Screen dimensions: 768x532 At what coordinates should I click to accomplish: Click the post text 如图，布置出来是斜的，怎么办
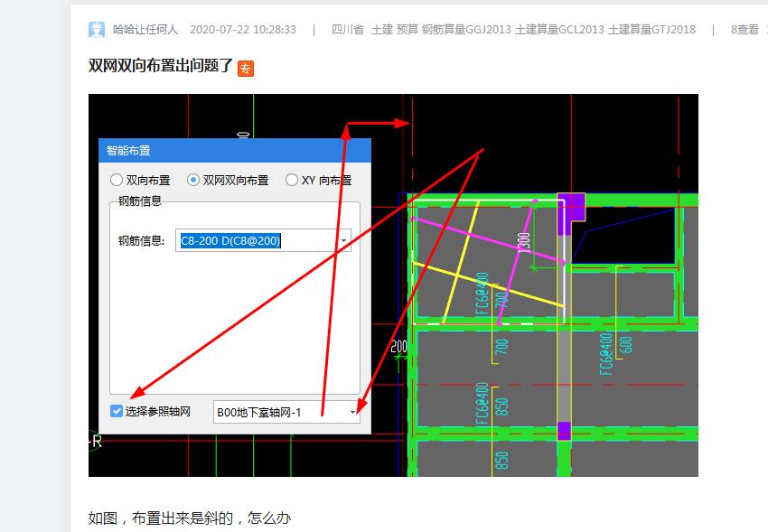[x=190, y=518]
